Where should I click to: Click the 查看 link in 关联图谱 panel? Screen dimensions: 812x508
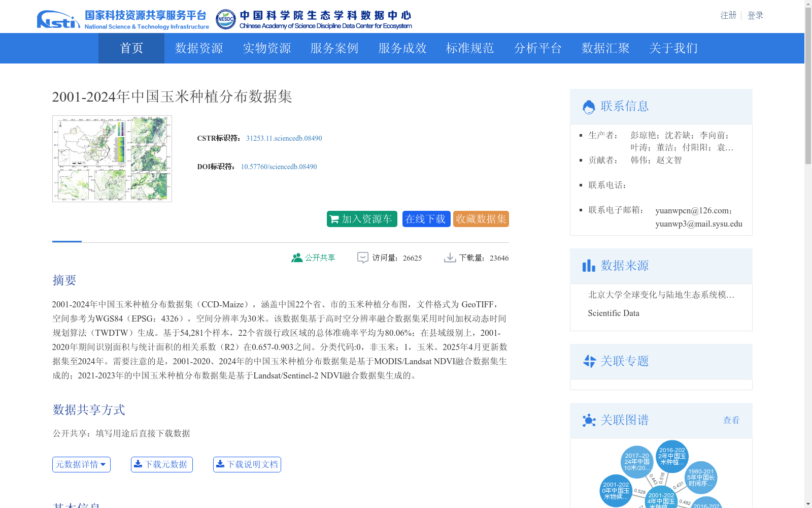point(731,420)
